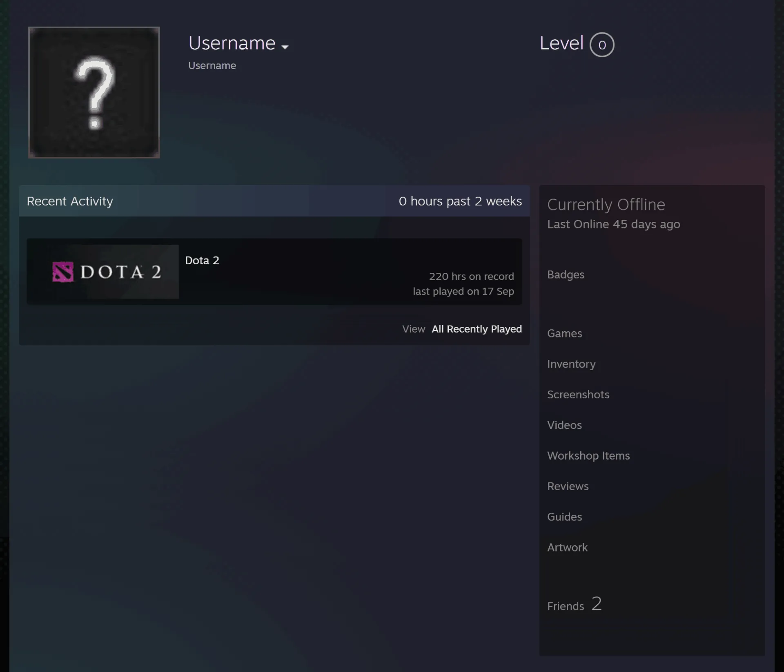Go to Inventory
Screen dimensions: 784x672
click(571, 364)
